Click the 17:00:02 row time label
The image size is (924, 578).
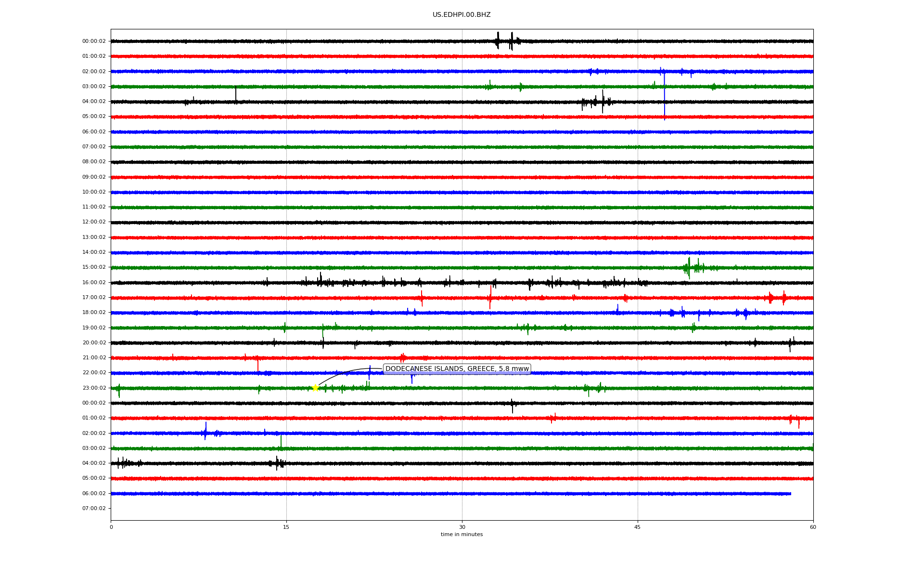pyautogui.click(x=94, y=298)
